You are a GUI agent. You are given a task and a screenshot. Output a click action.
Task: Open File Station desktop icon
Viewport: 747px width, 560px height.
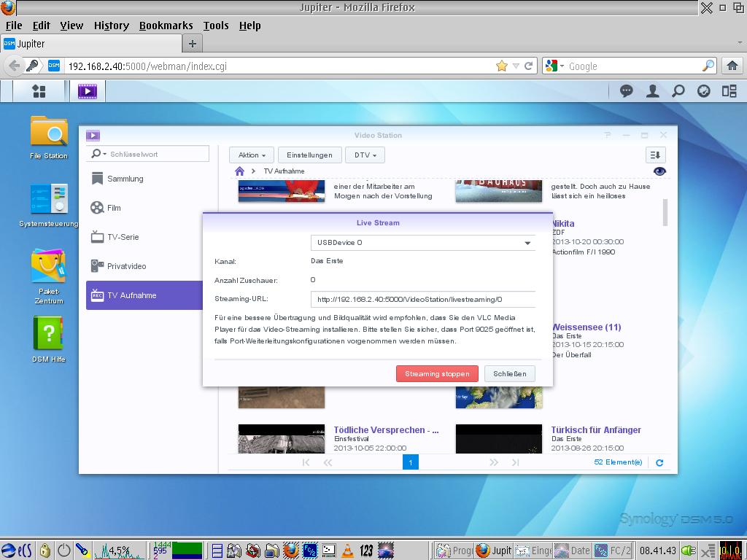(x=49, y=138)
